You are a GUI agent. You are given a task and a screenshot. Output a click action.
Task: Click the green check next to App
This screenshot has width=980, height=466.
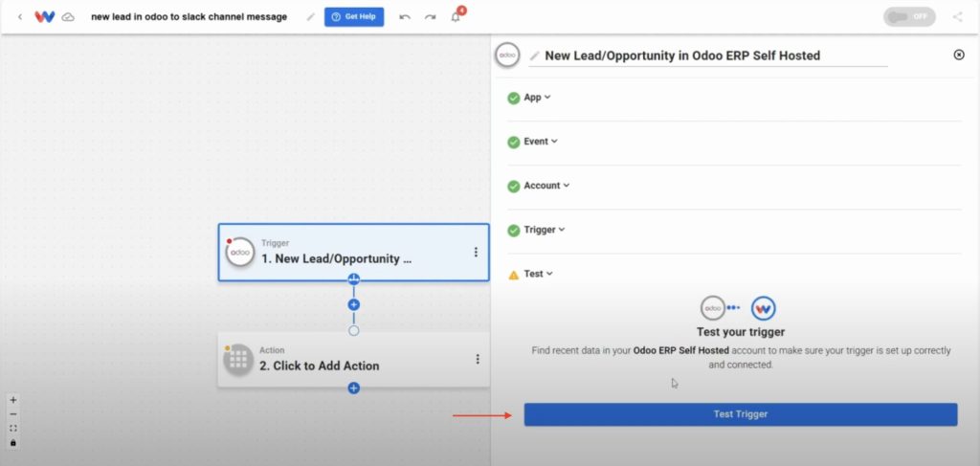pyautogui.click(x=514, y=98)
